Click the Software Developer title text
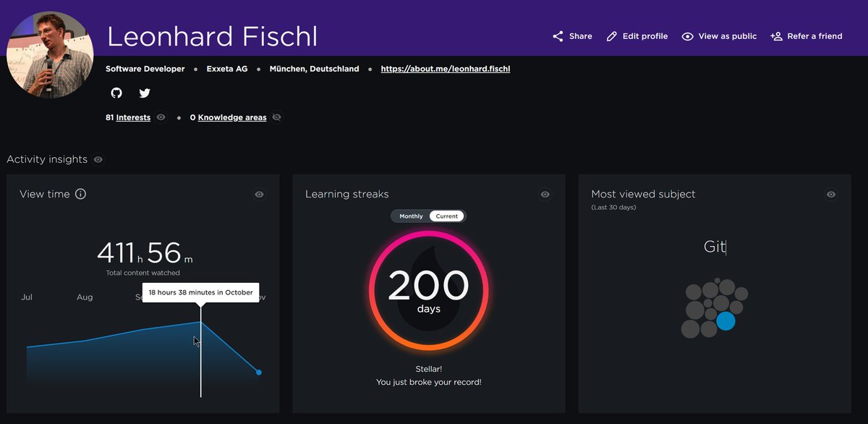The height and width of the screenshot is (424, 868). pyautogui.click(x=145, y=69)
